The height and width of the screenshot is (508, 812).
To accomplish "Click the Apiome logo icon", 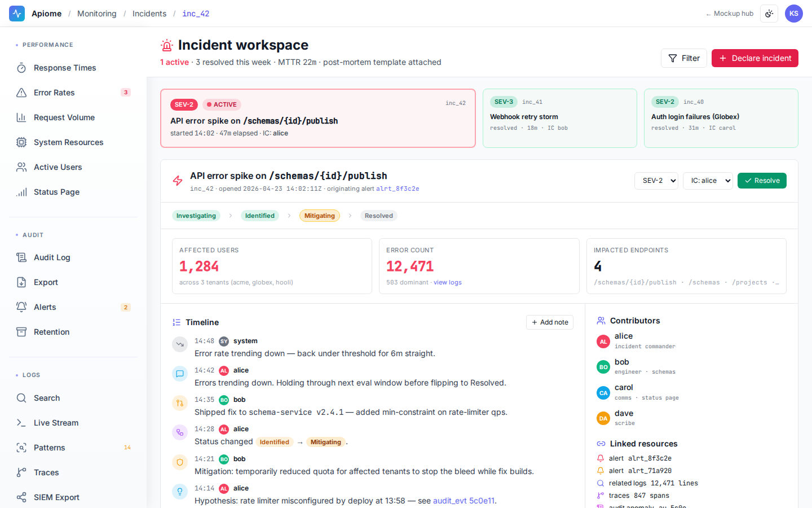I will pos(17,14).
